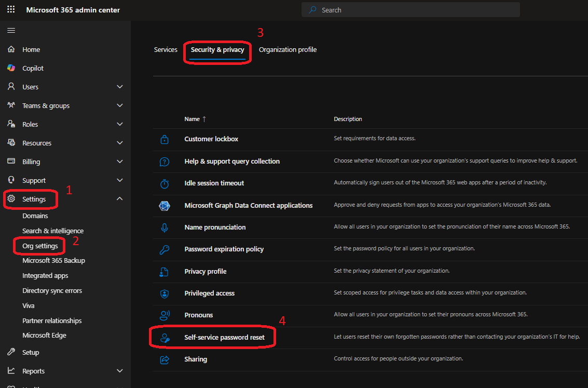Image resolution: width=588 pixels, height=388 pixels.
Task: Expand the Support section chevron
Action: coord(120,180)
